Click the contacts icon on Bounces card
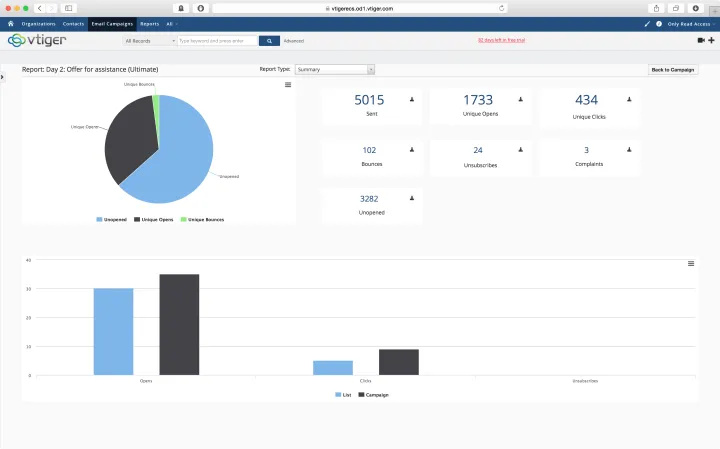The height and width of the screenshot is (449, 720). (x=412, y=150)
